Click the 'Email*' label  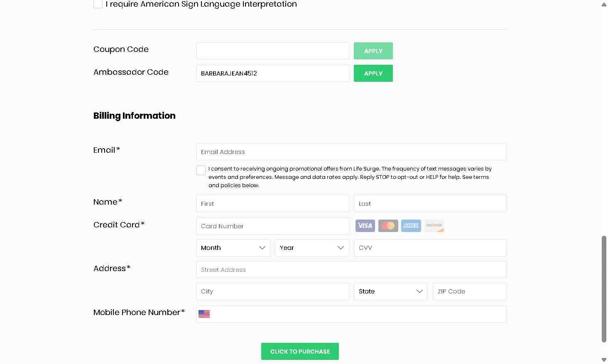[x=107, y=150]
